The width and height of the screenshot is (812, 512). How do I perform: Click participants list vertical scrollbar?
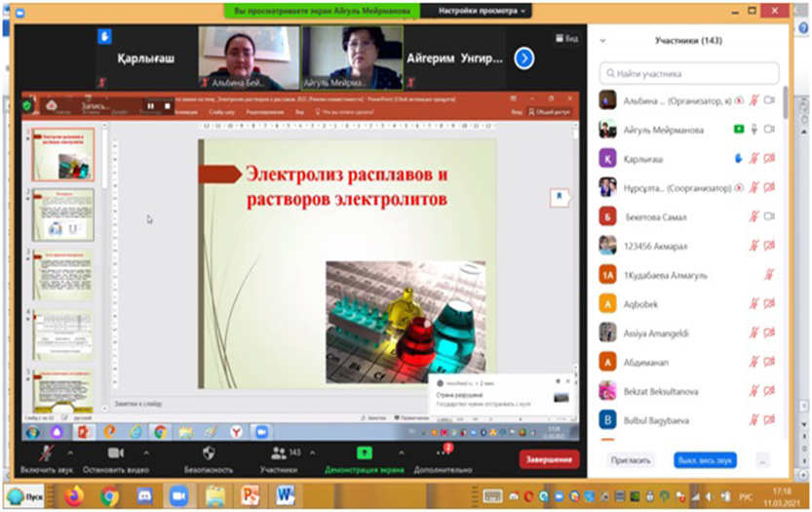[x=785, y=103]
